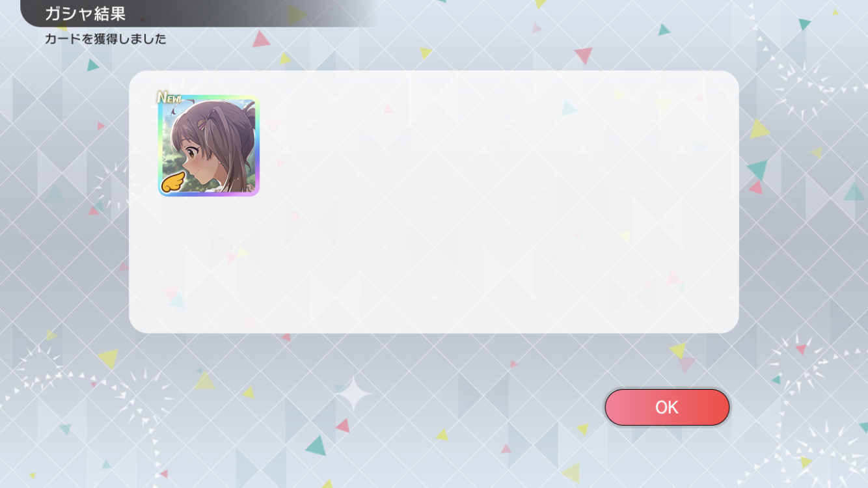The height and width of the screenshot is (488, 868).
Task: Click the New badge on the card
Action: [x=170, y=98]
